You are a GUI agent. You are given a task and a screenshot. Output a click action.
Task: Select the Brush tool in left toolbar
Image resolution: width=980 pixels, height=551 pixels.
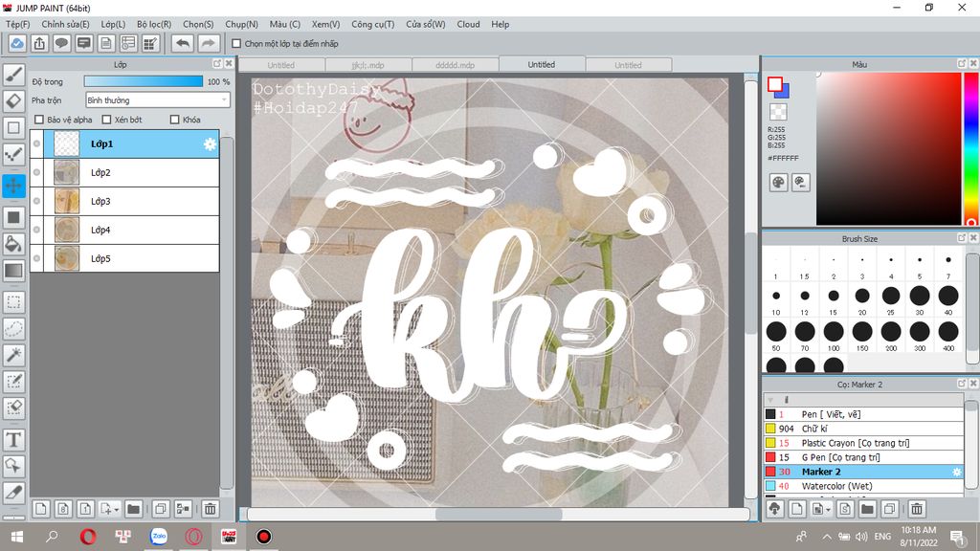pyautogui.click(x=14, y=74)
